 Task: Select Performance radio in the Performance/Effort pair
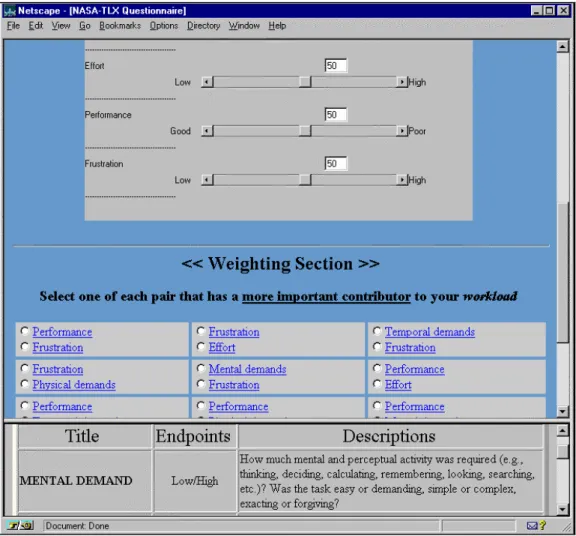[x=377, y=368]
